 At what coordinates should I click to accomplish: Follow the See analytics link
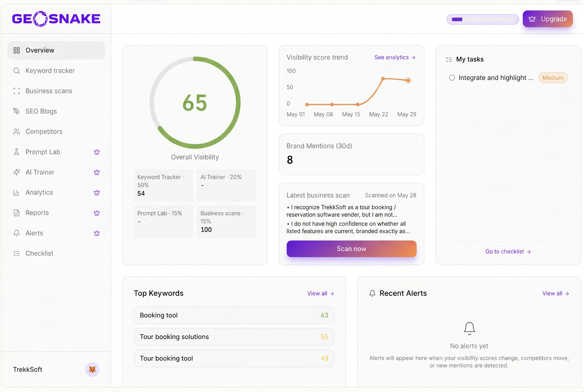point(395,58)
